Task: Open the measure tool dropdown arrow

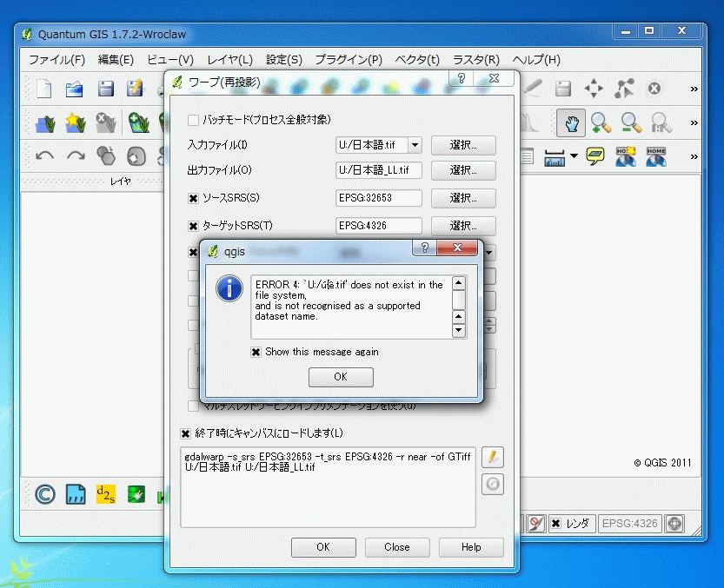Action: (574, 156)
